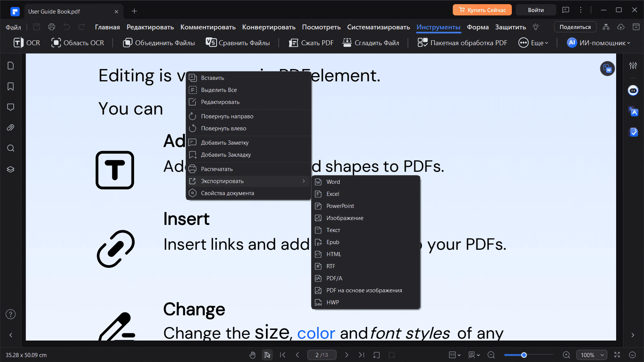Select Выделить Все in context menu
644x362 pixels.
(x=249, y=90)
